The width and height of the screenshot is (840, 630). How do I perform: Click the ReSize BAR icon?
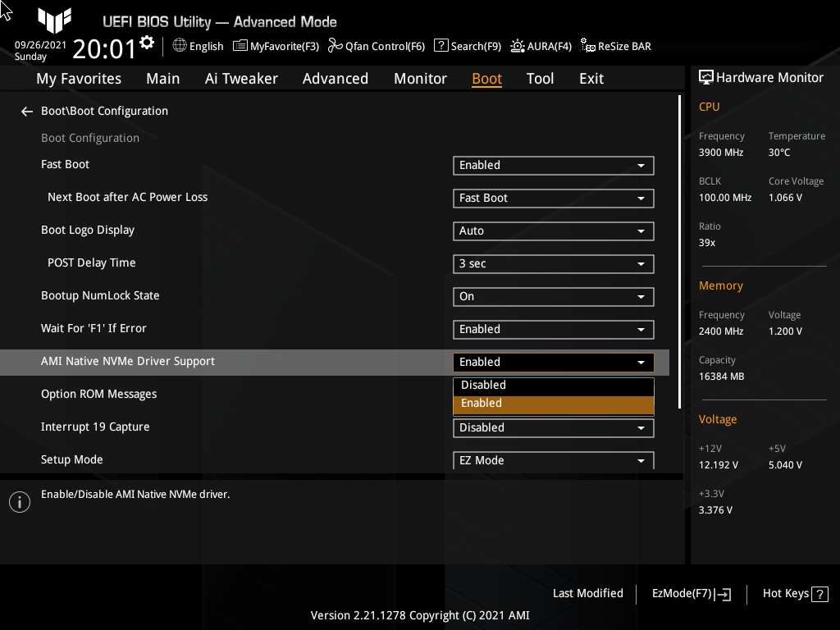click(x=615, y=46)
